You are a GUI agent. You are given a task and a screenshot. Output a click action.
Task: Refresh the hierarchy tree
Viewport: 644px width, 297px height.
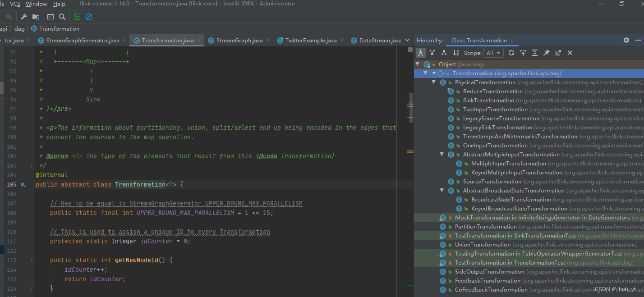click(x=511, y=53)
